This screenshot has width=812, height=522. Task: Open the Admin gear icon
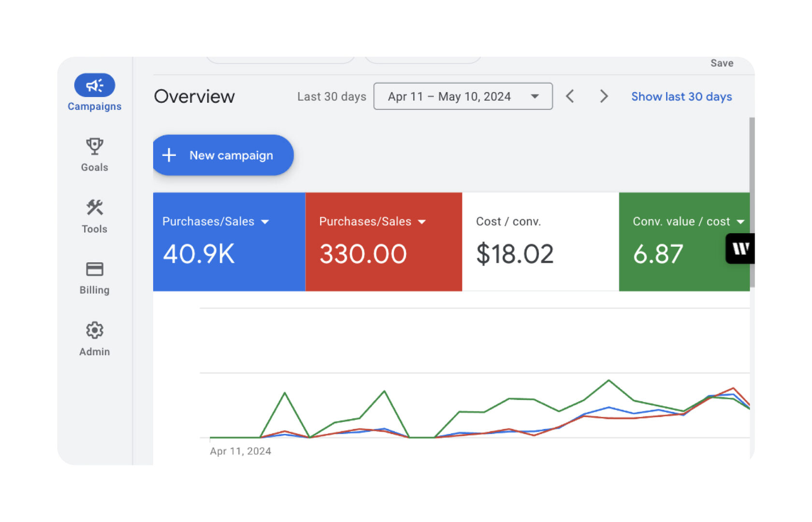click(95, 330)
